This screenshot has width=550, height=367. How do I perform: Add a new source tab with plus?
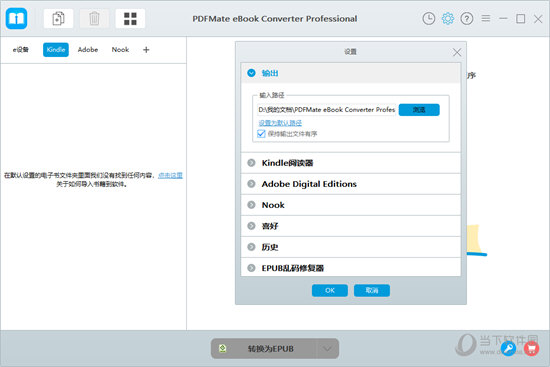146,49
